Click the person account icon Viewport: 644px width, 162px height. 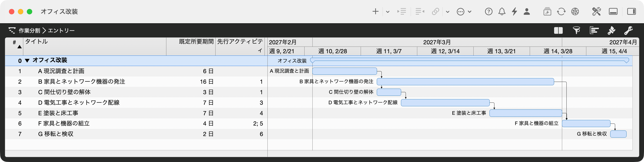point(527,11)
